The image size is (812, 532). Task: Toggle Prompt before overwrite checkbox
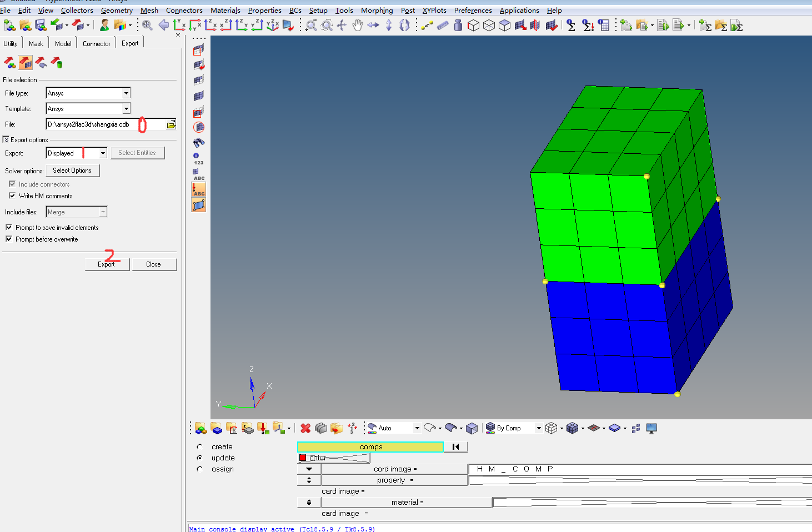(9, 239)
